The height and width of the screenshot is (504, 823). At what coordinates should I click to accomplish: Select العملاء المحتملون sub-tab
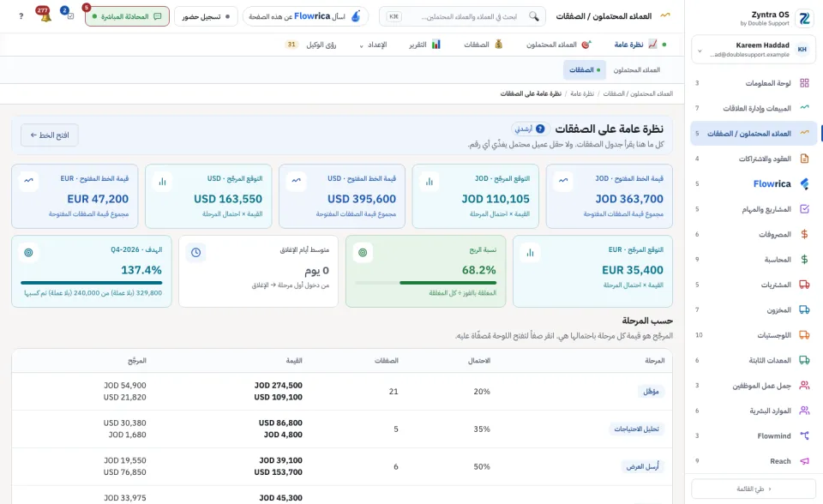[637, 69]
